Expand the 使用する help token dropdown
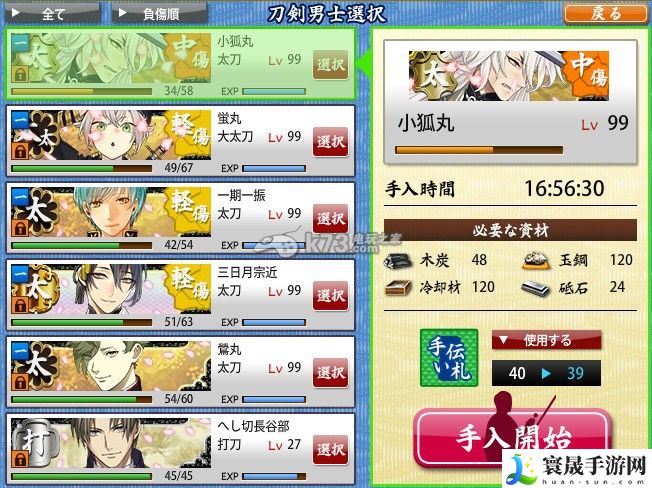This screenshot has height=488, width=652. click(x=546, y=340)
